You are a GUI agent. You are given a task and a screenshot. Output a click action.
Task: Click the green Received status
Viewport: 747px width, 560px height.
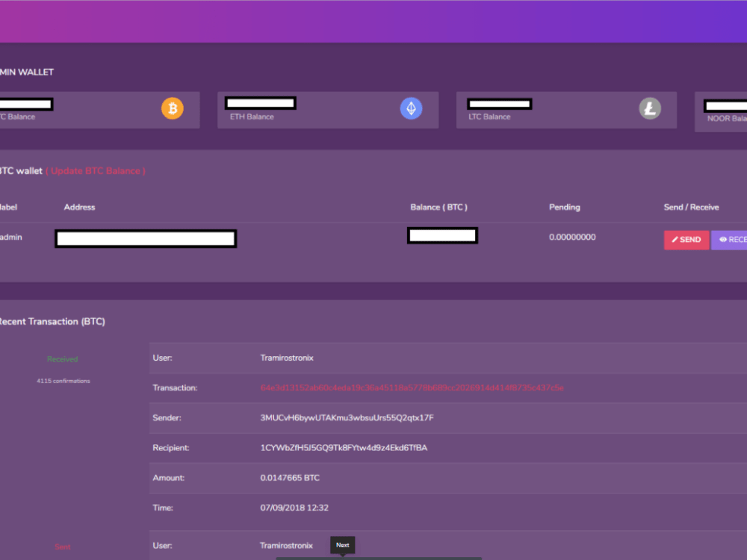pyautogui.click(x=63, y=359)
